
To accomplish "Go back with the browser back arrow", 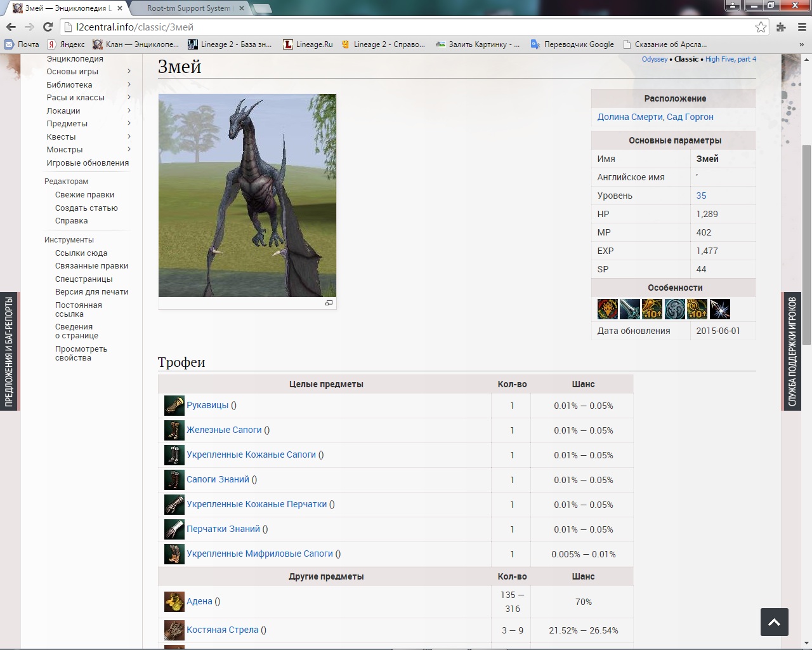I will [x=11, y=27].
